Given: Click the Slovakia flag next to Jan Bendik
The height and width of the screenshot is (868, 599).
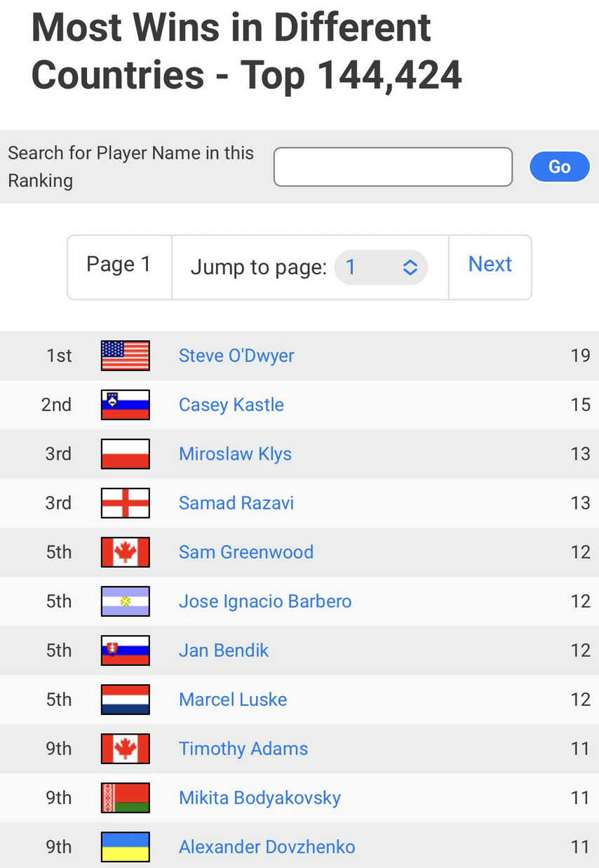Looking at the screenshot, I should 126,650.
